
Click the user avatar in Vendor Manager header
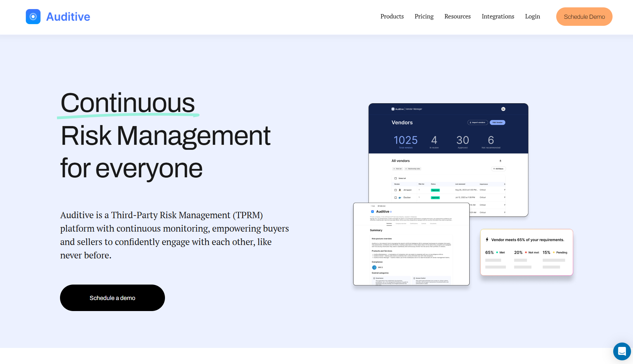503,109
